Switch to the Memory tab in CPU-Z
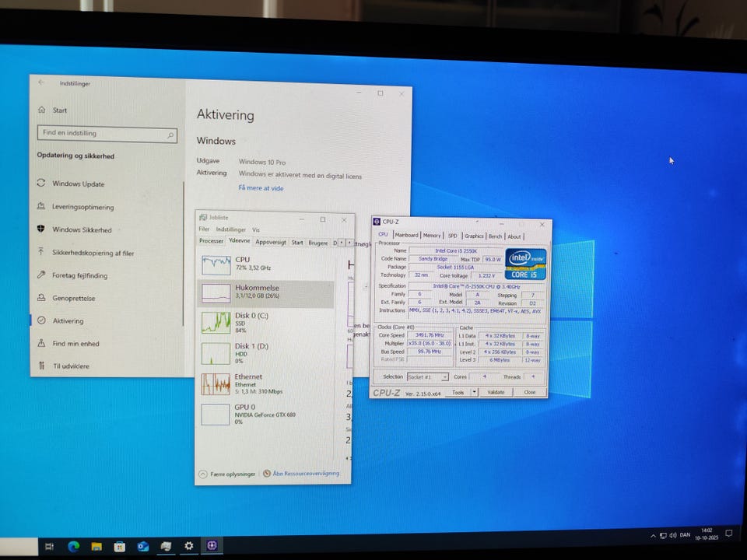 (x=432, y=236)
